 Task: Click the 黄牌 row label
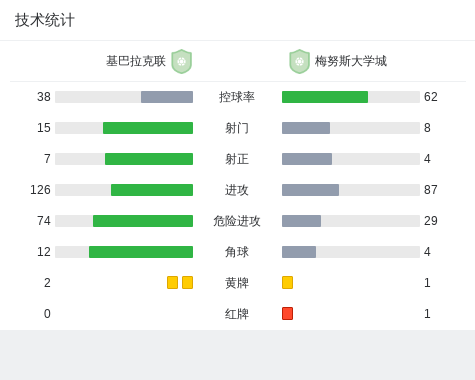[x=237, y=283]
